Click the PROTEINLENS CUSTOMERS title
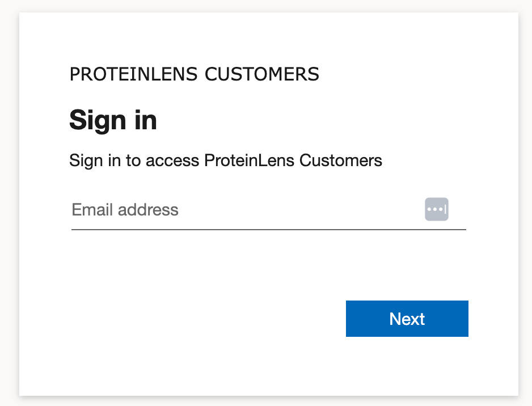The image size is (532, 406). click(x=194, y=74)
